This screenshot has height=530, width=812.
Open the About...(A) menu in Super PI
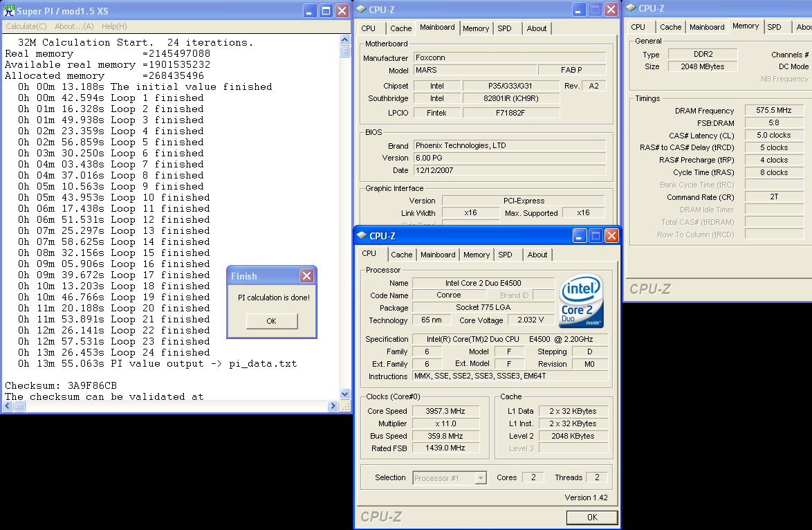74,26
